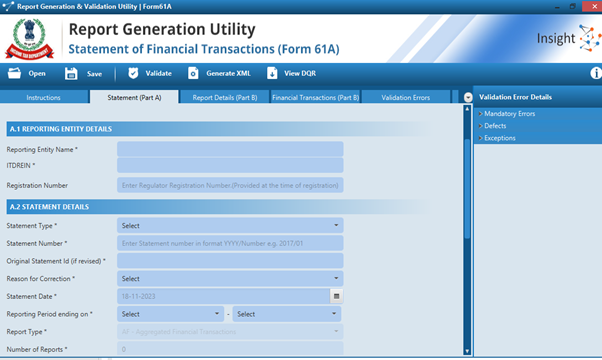Click the Income Tax Department emblem logo
602x360 pixels.
29,39
